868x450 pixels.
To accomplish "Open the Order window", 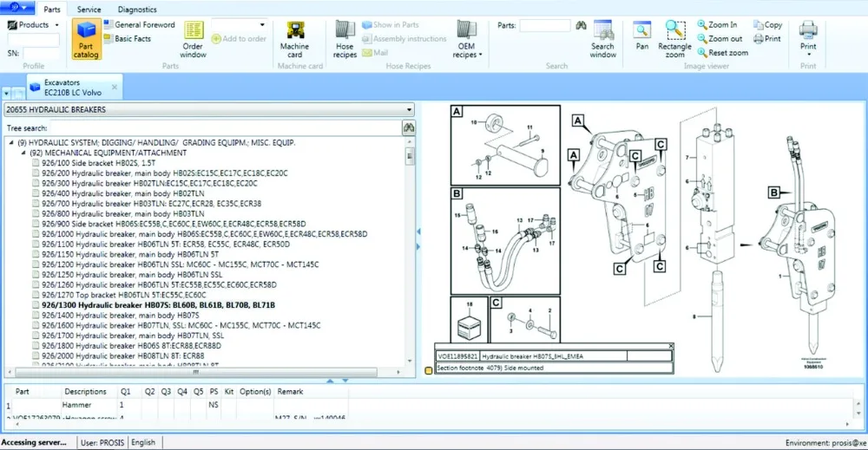I will click(x=194, y=40).
